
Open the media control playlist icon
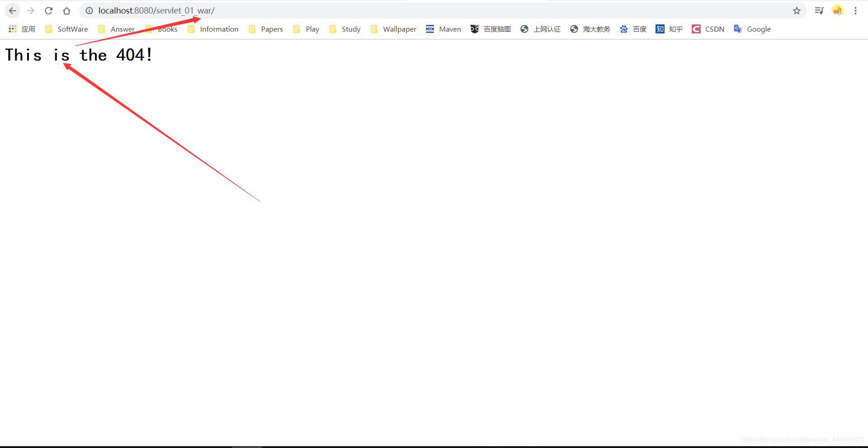click(819, 11)
